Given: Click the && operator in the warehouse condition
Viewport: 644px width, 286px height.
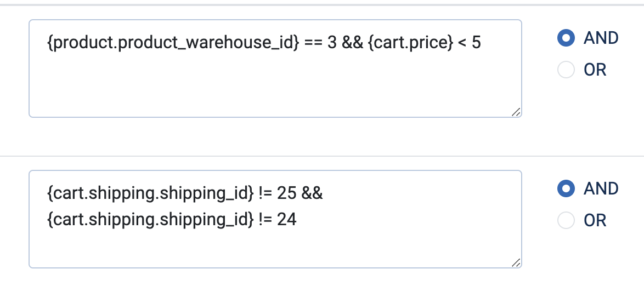Looking at the screenshot, I should [x=352, y=43].
